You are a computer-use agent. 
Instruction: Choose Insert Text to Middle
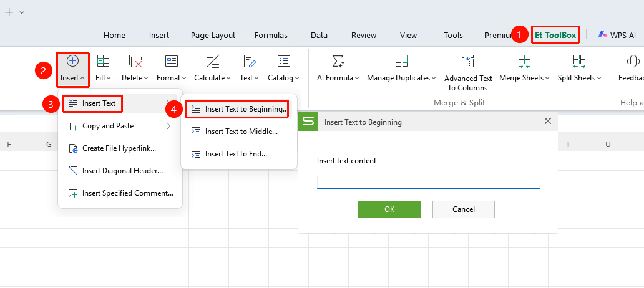point(238,132)
